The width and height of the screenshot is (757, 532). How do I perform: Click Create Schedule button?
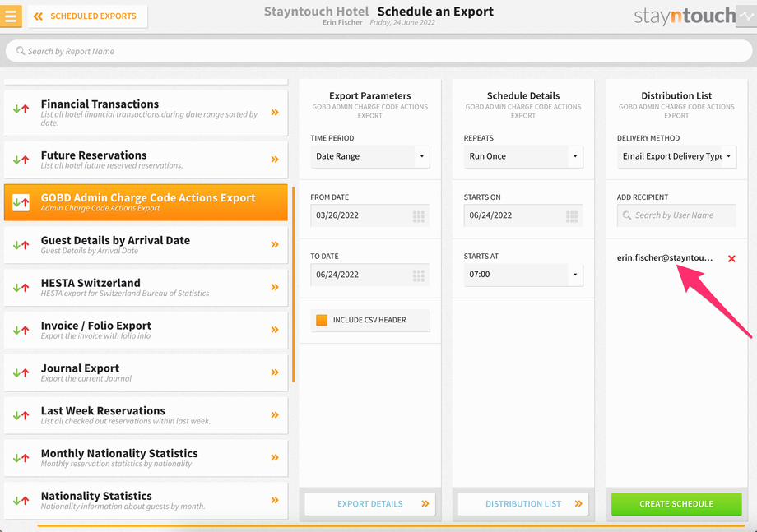[676, 504]
